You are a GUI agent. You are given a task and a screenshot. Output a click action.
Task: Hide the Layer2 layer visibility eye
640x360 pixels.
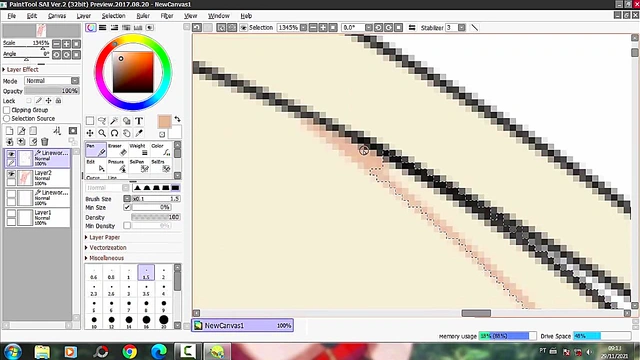tap(11, 174)
